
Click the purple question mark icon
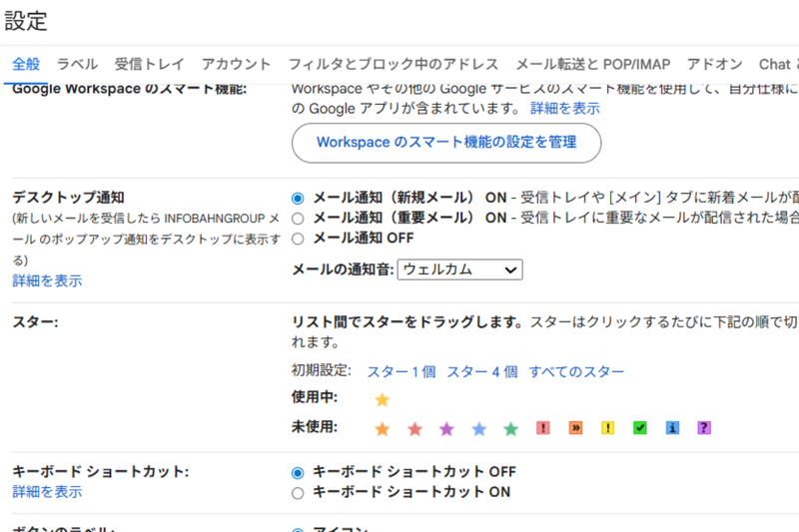pos(705,428)
